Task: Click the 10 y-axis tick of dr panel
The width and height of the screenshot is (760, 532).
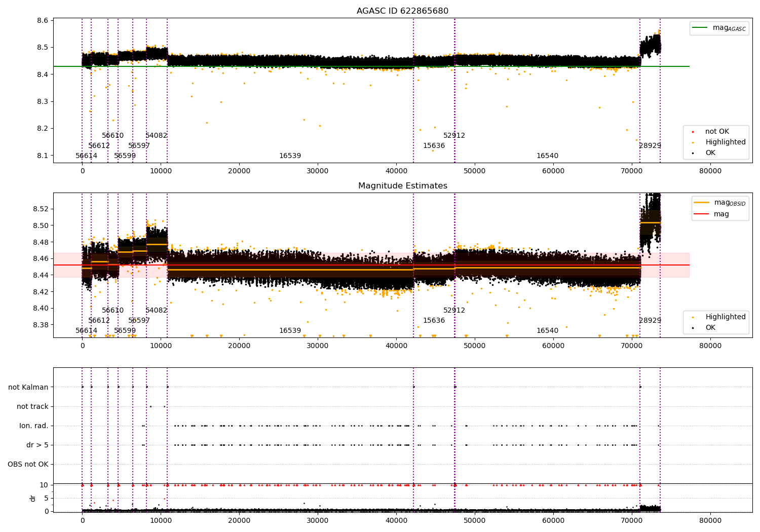Action: click(x=44, y=485)
